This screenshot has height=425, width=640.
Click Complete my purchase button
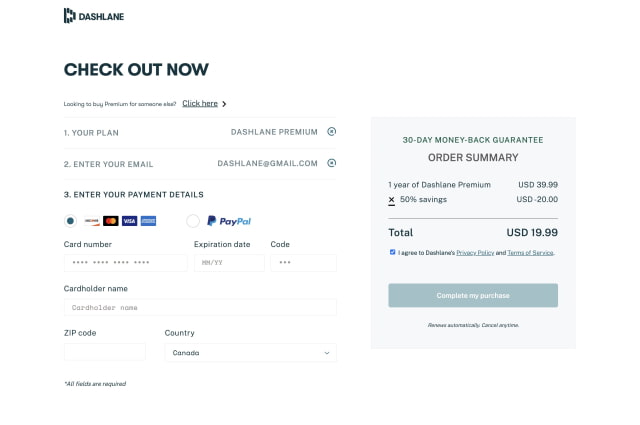point(473,295)
